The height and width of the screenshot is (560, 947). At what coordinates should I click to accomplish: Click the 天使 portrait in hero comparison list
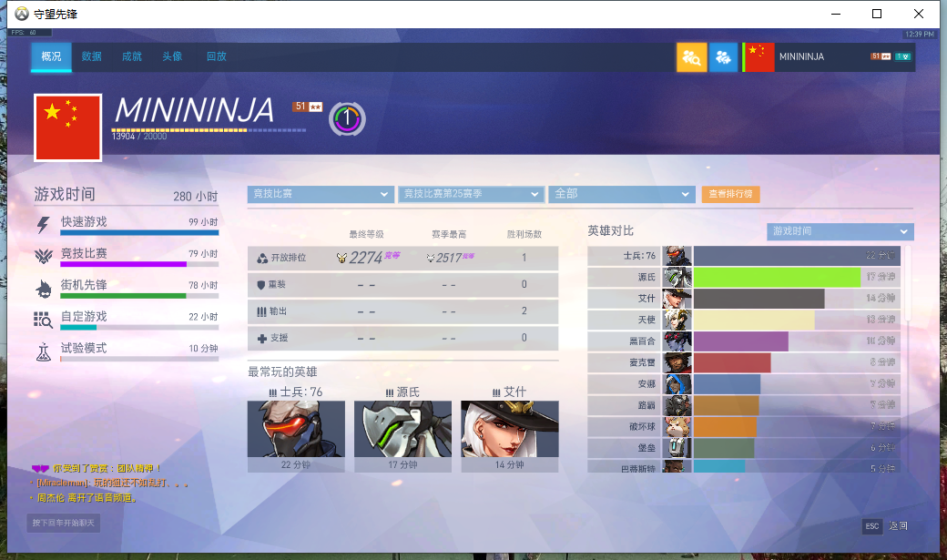[677, 320]
